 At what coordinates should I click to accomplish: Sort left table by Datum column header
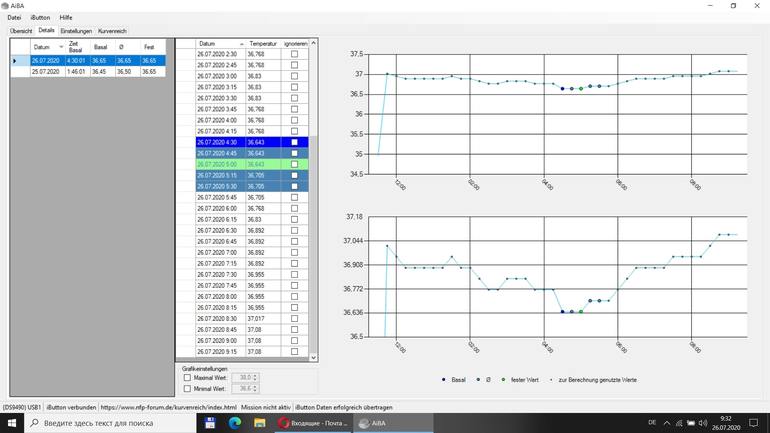tap(42, 47)
